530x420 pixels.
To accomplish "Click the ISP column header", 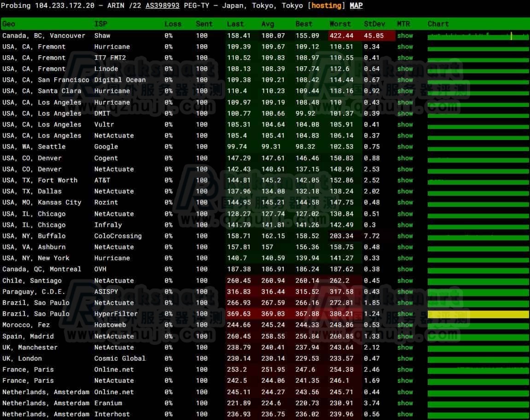I will pyautogui.click(x=101, y=24).
